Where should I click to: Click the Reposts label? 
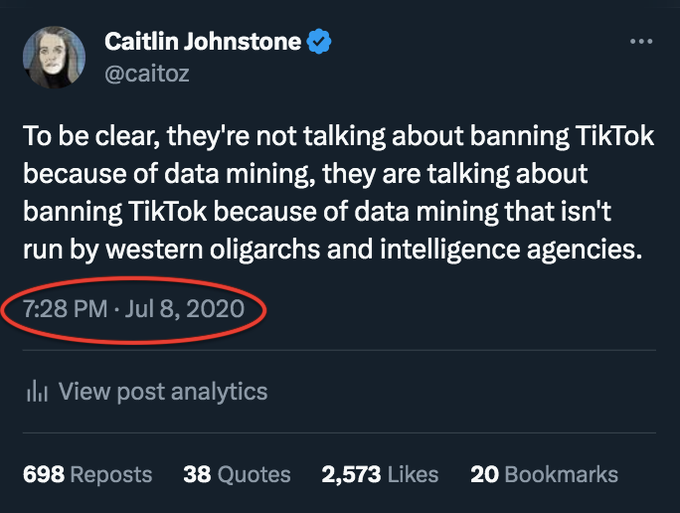point(111,474)
